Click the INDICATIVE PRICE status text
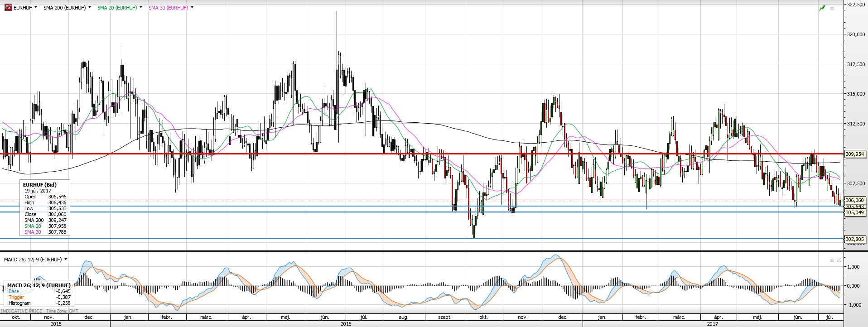868x327 pixels. (21, 311)
